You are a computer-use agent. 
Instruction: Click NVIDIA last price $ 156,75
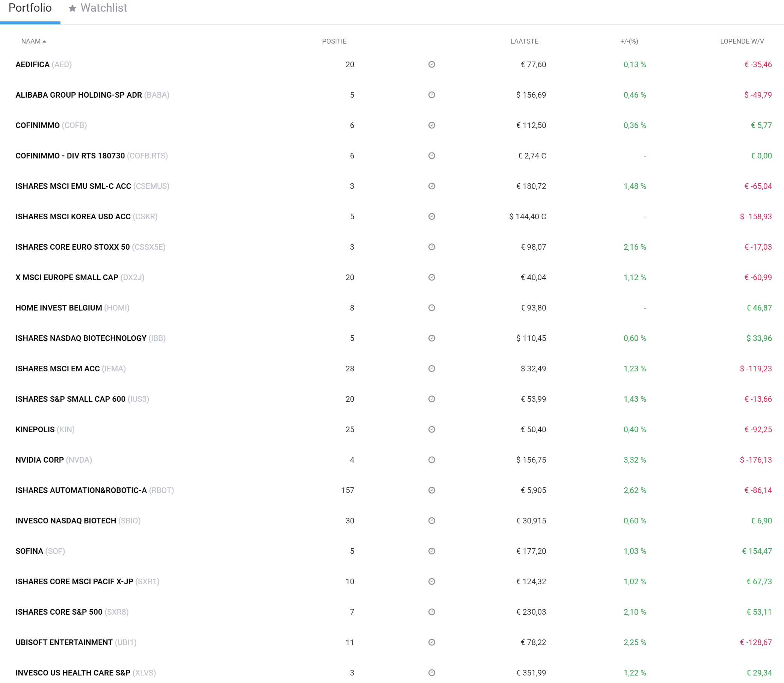click(531, 460)
